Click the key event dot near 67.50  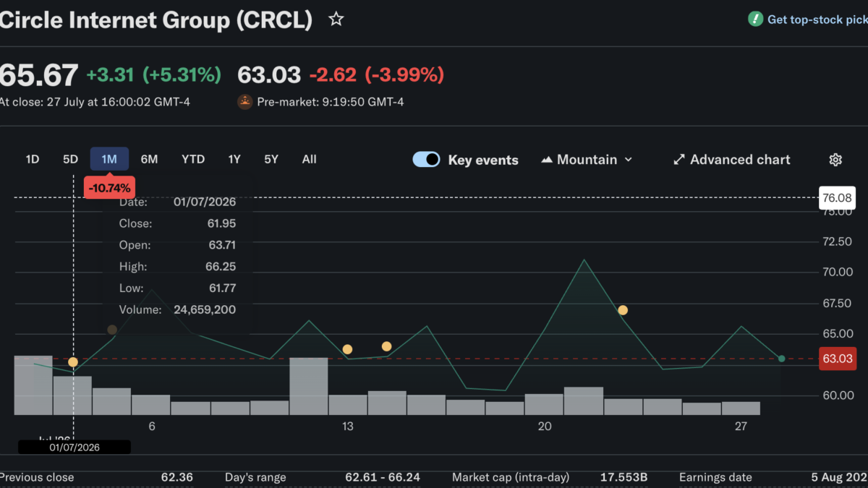(623, 310)
